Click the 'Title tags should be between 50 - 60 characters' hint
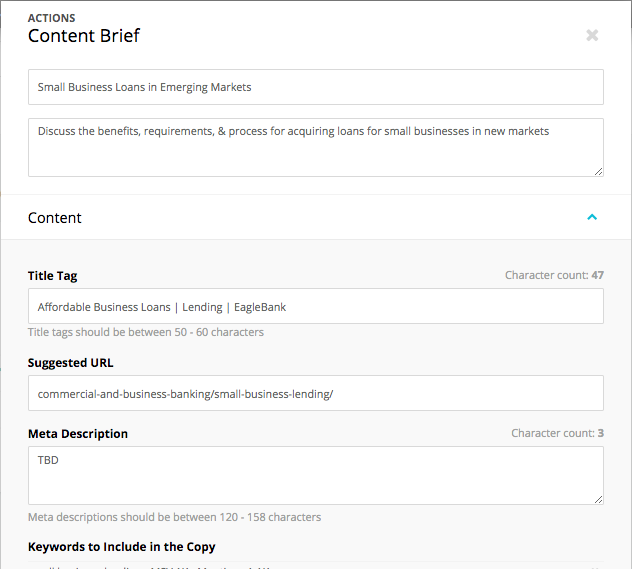 click(146, 332)
